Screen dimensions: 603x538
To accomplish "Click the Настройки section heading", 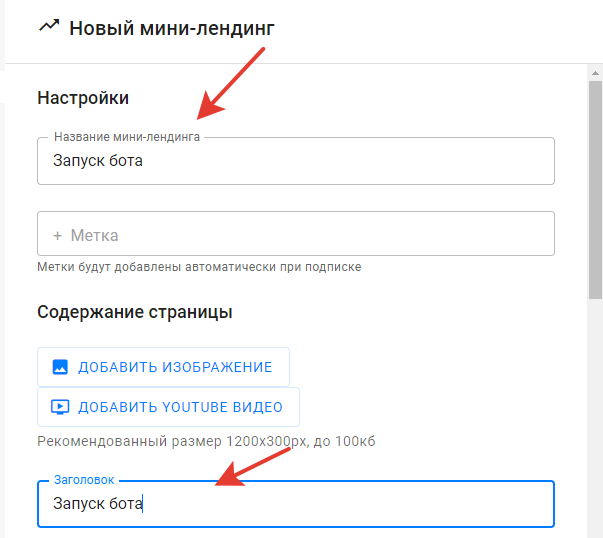I will pyautogui.click(x=83, y=98).
